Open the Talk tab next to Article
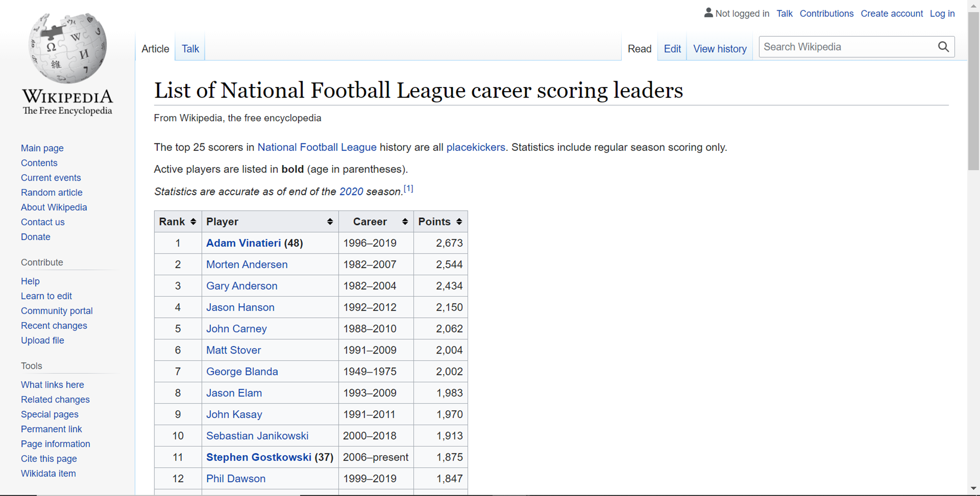This screenshot has width=980, height=496. (x=190, y=49)
